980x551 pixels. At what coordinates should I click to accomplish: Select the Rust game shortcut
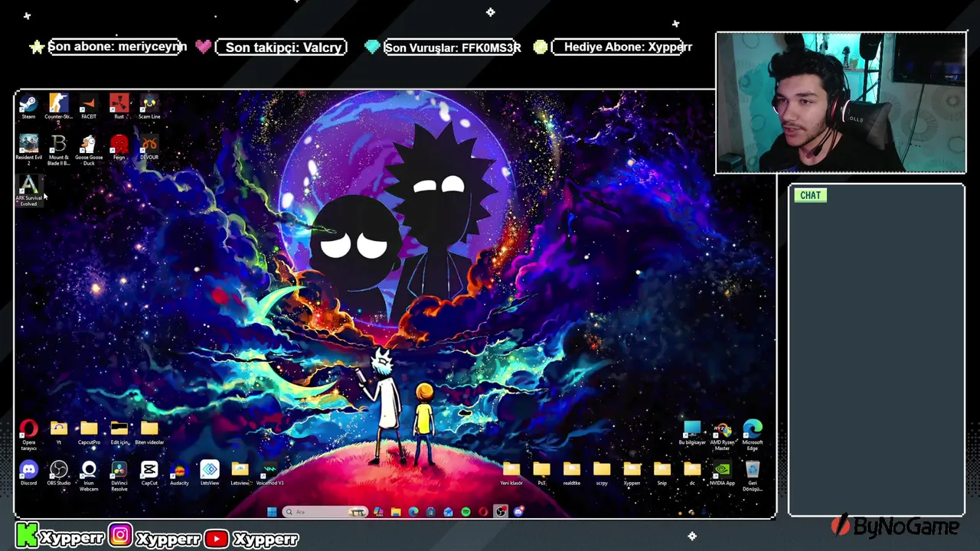click(119, 106)
